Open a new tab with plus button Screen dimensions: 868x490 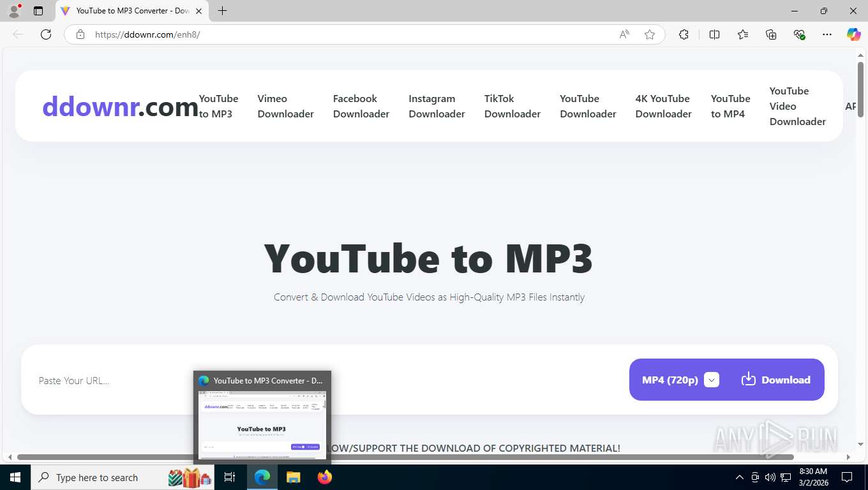click(222, 11)
